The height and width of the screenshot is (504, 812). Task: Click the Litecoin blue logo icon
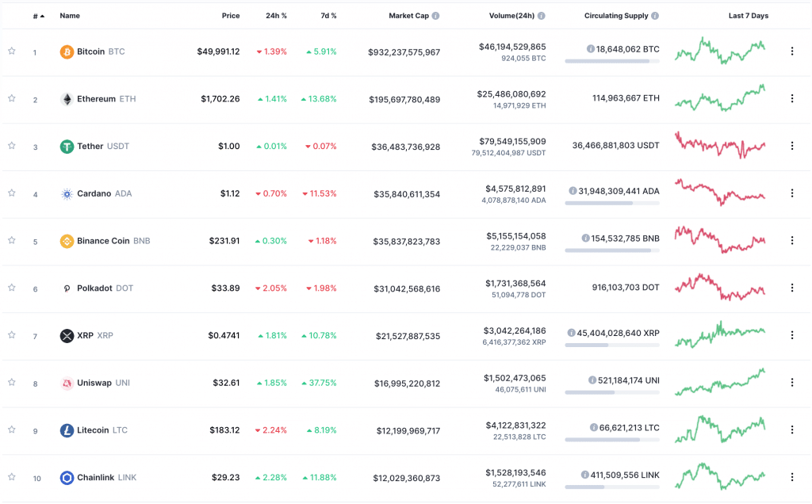tap(67, 431)
